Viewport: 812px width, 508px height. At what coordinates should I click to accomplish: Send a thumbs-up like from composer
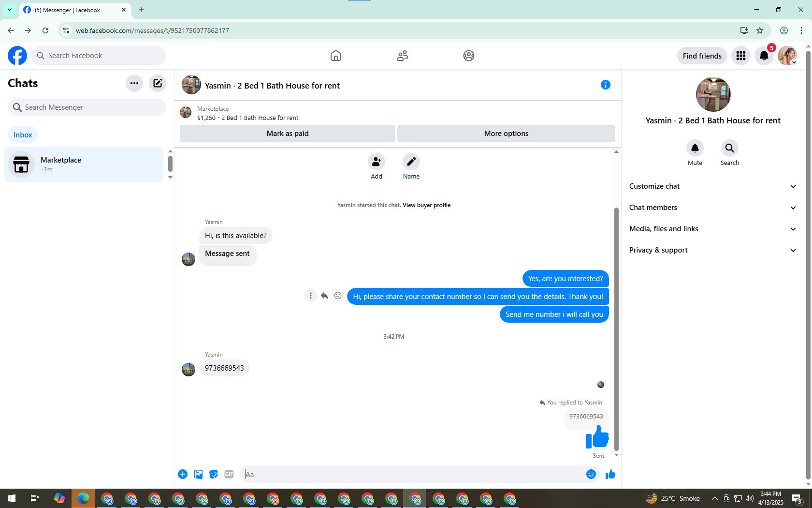pyautogui.click(x=610, y=474)
